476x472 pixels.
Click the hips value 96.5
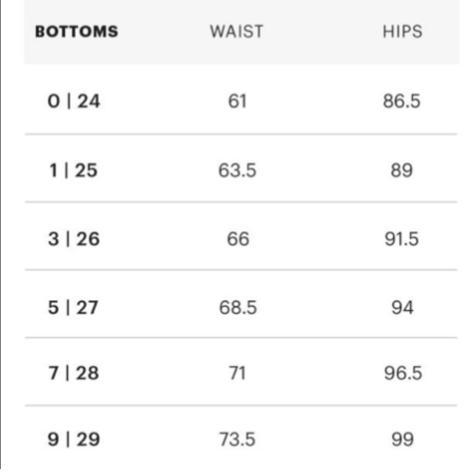tap(402, 373)
